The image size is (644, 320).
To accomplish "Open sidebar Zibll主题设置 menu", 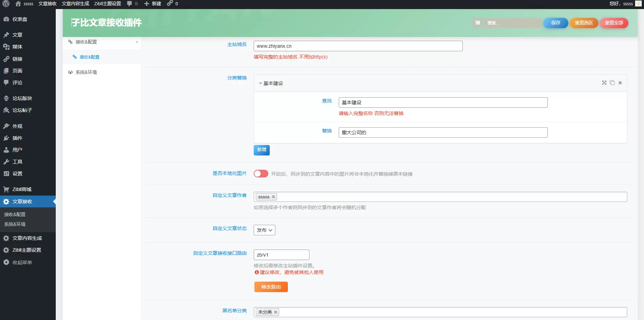I will 28,250.
